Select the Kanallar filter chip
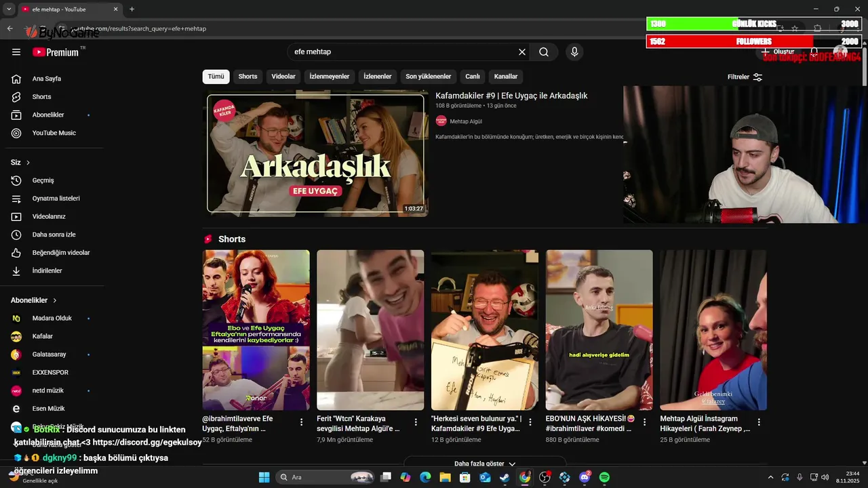 point(506,77)
